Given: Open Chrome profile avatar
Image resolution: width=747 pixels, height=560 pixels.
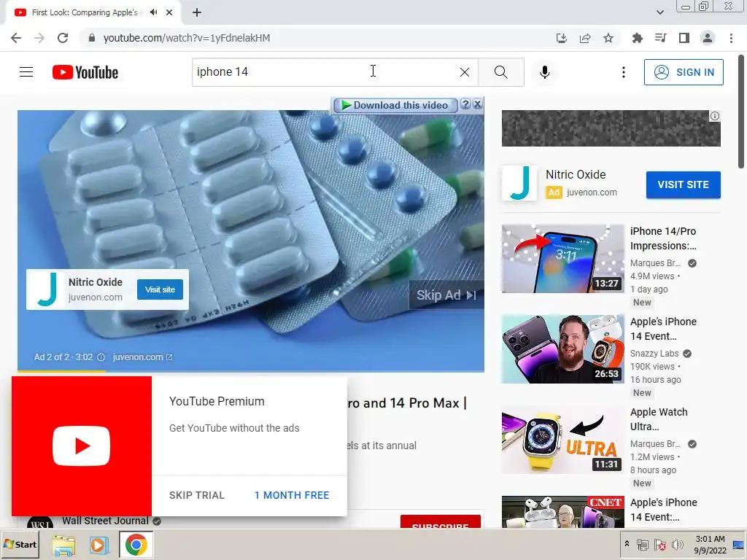Looking at the screenshot, I should (708, 38).
